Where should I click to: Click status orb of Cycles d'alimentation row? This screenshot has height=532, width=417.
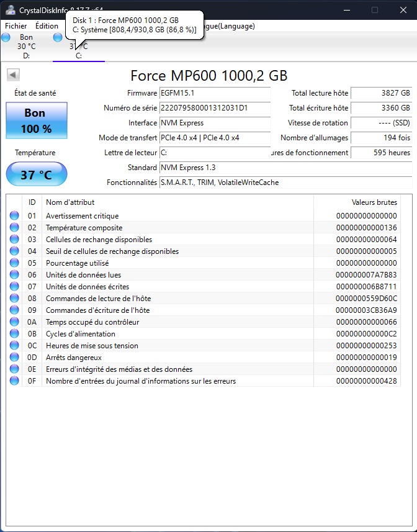pos(14,334)
